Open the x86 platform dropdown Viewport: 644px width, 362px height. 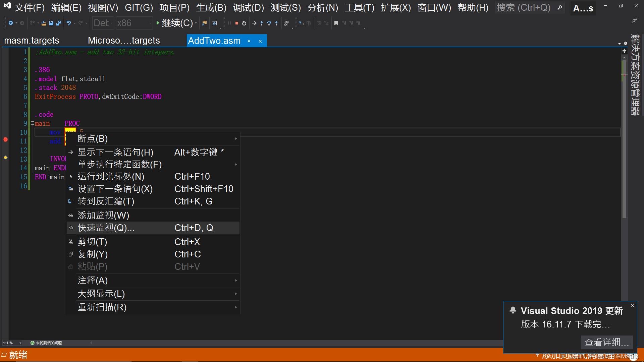coord(134,23)
